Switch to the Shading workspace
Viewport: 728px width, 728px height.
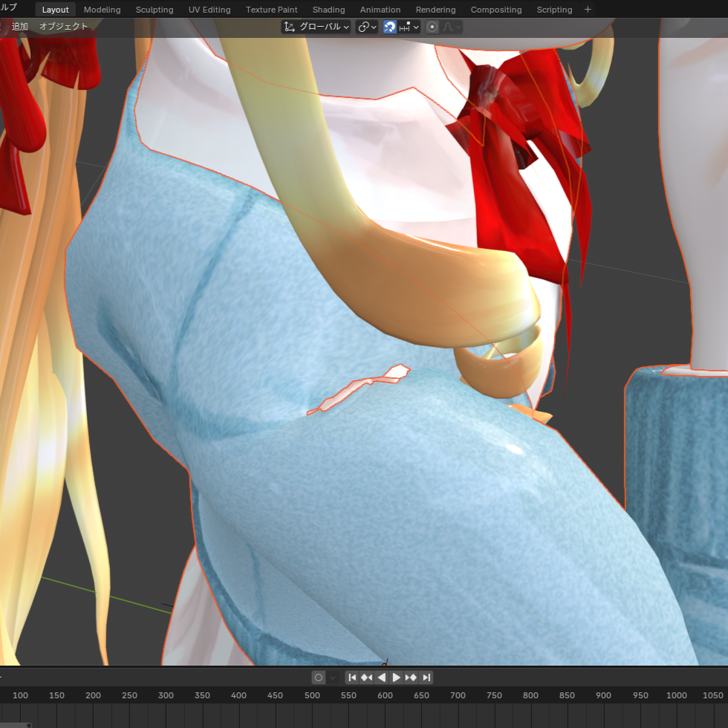(328, 10)
